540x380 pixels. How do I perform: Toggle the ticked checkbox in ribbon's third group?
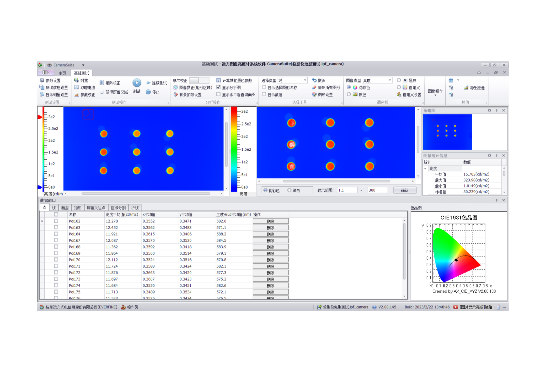[218, 88]
